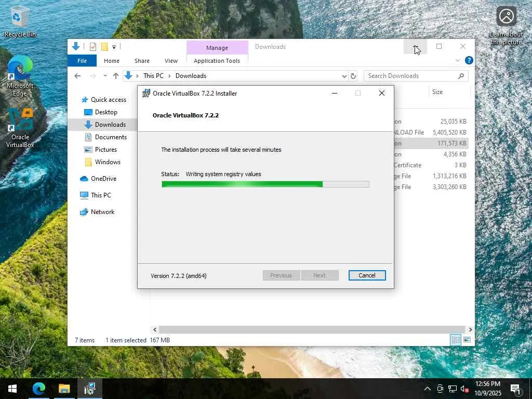Click the forward navigation arrow
This screenshot has width=532, height=399.
(x=92, y=76)
